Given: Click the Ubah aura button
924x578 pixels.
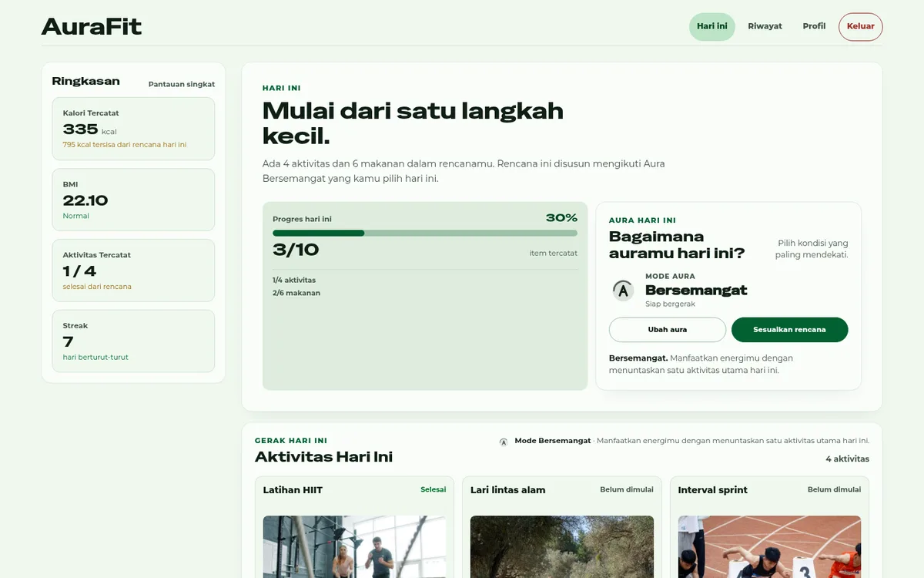Looking at the screenshot, I should coord(668,330).
